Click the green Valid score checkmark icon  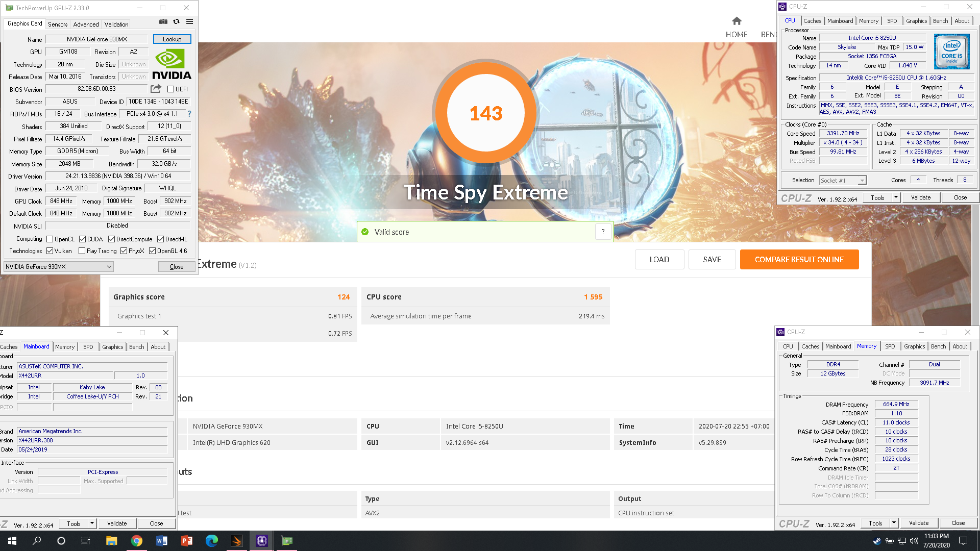365,232
